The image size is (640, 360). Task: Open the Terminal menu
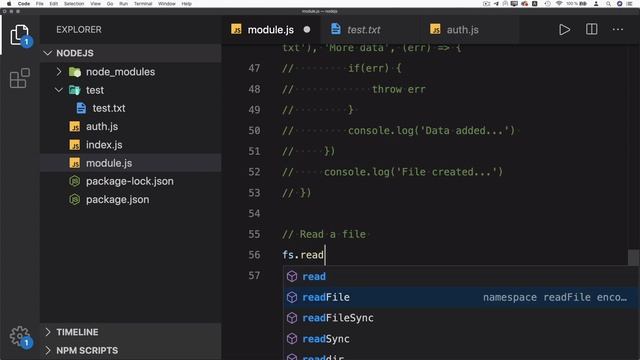click(143, 4)
